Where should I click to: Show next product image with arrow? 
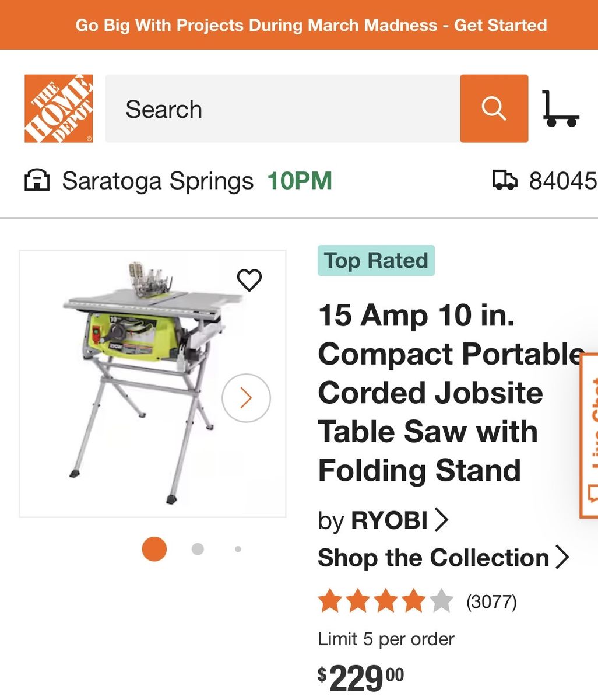pyautogui.click(x=246, y=398)
